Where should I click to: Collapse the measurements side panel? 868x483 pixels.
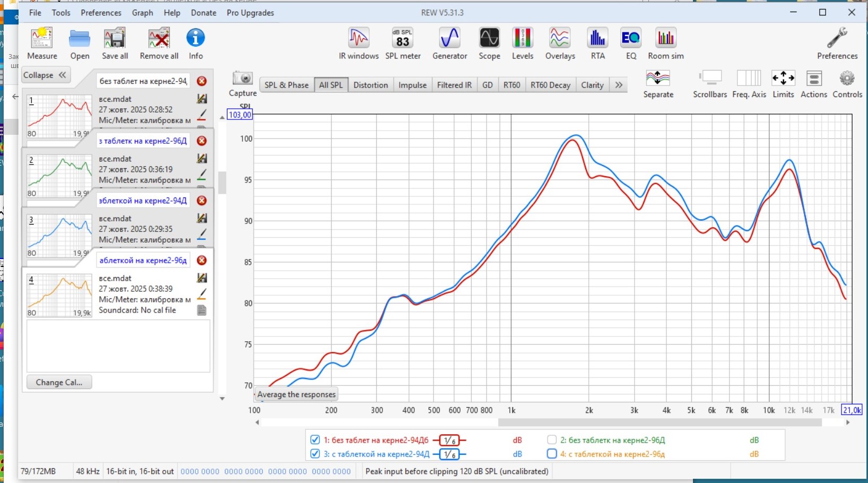tap(45, 75)
